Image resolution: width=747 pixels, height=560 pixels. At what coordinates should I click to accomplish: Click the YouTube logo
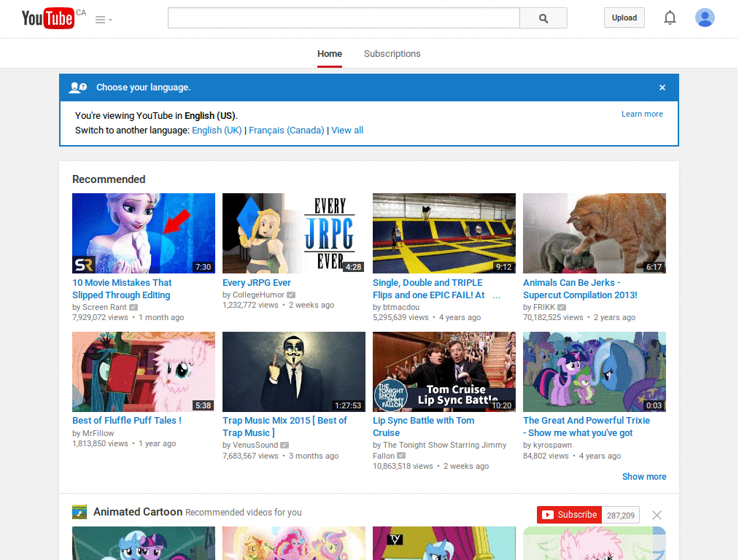[x=48, y=18]
